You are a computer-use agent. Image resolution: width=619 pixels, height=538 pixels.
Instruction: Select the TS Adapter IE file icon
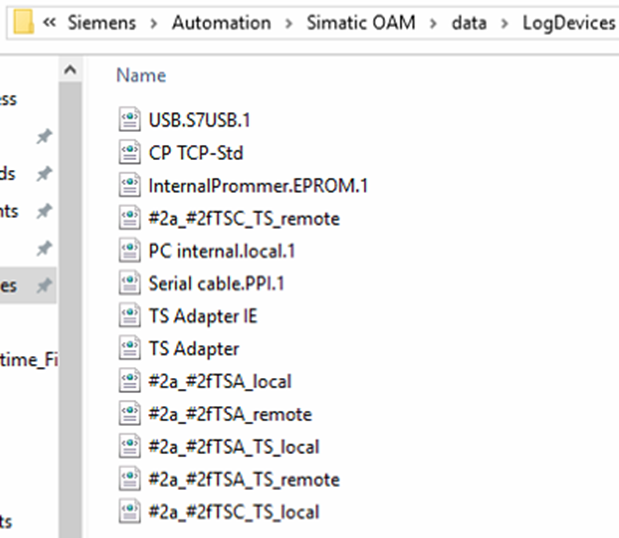pos(129,316)
